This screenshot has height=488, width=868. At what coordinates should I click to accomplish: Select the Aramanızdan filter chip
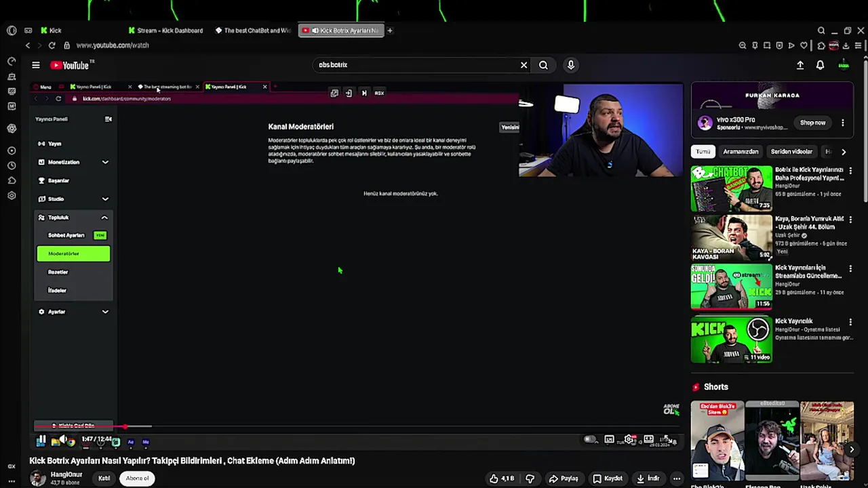coord(741,152)
